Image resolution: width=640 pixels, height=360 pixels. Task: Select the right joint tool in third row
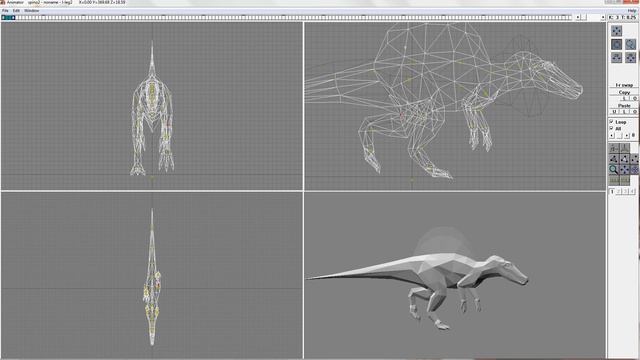pos(630,57)
